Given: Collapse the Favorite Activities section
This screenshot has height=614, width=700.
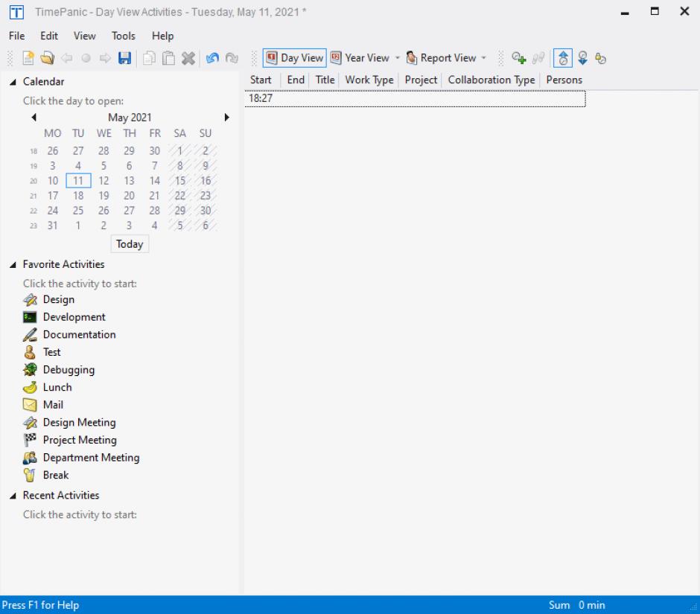Looking at the screenshot, I should pyautogui.click(x=13, y=265).
